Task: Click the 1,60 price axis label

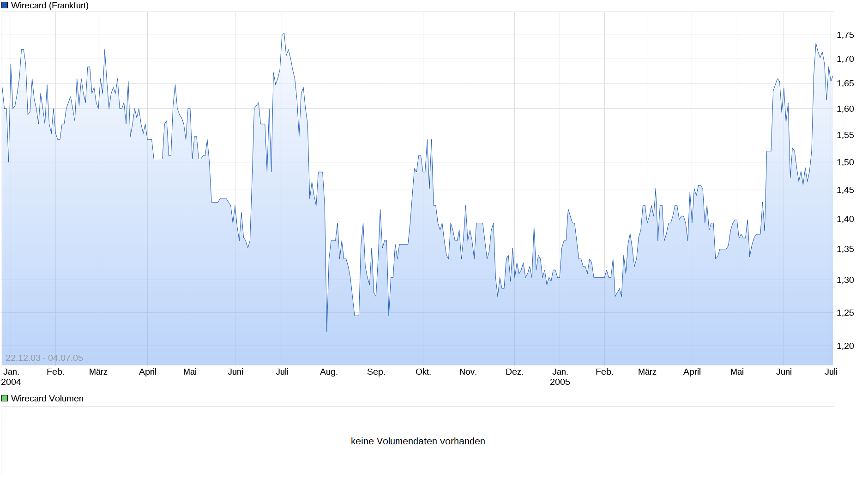Action: click(x=845, y=109)
